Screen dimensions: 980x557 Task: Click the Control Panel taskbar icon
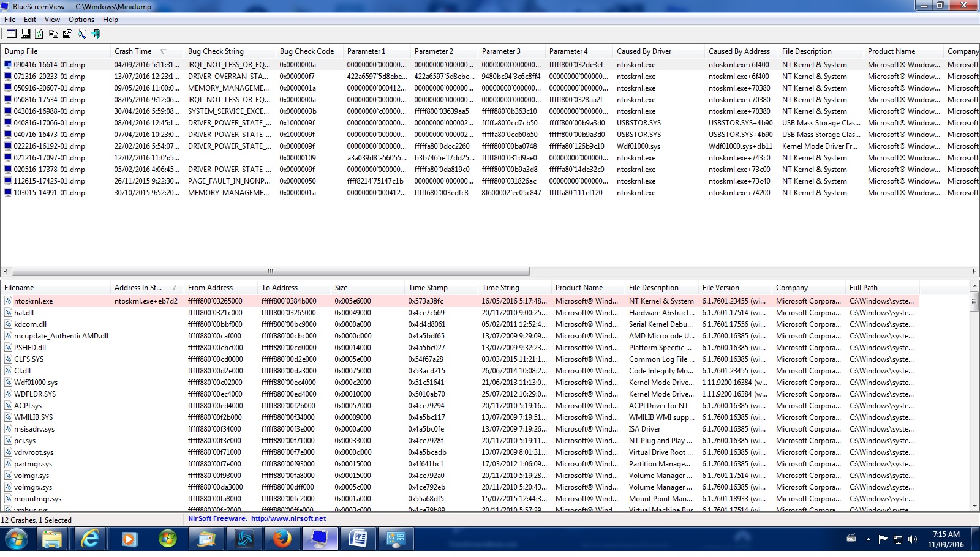(x=396, y=539)
